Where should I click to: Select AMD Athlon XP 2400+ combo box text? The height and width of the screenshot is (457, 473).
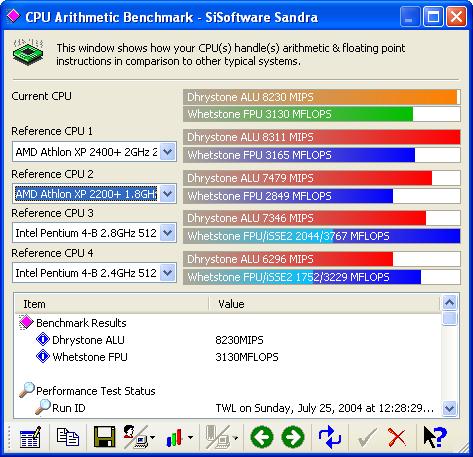tap(86, 152)
